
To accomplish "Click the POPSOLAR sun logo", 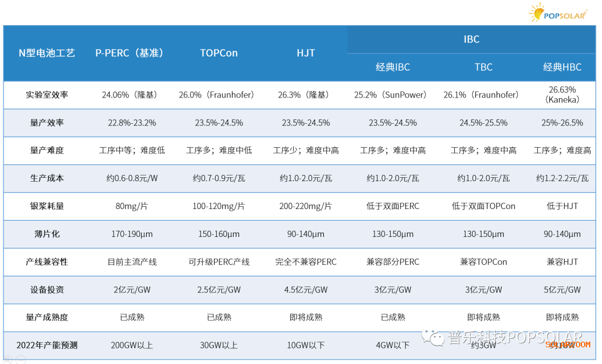I will pos(538,12).
